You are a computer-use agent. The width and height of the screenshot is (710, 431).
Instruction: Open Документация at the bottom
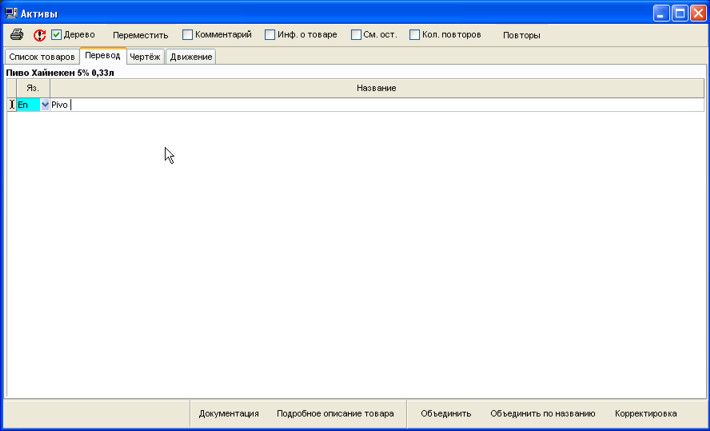(229, 413)
